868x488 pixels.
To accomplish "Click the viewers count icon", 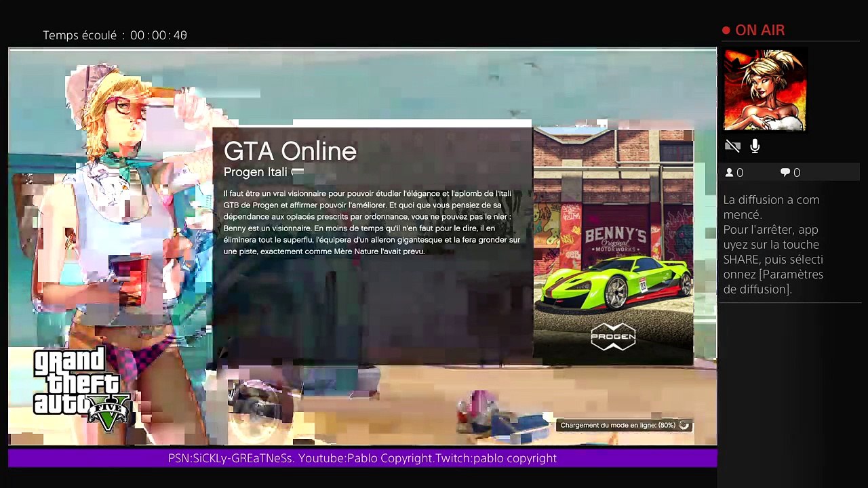I will tap(730, 173).
